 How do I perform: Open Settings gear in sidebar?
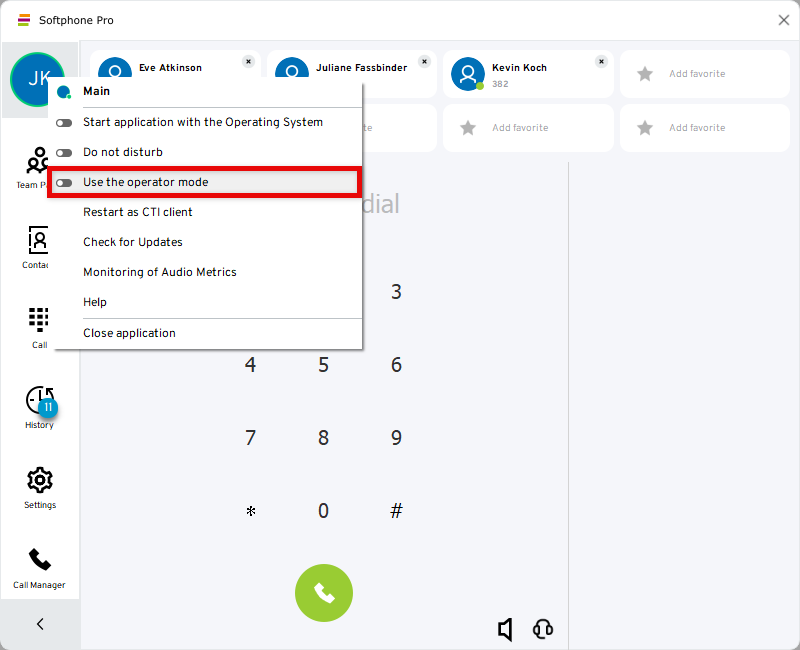click(x=39, y=487)
